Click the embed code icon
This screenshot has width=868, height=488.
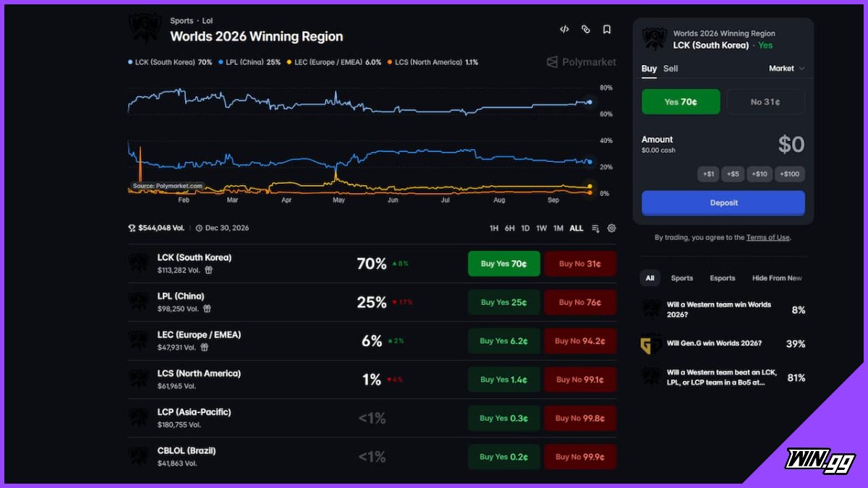tap(564, 30)
